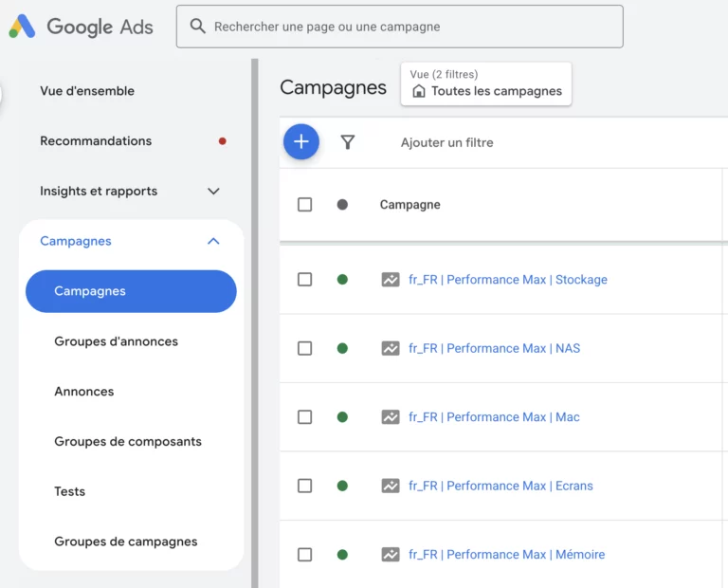Image resolution: width=728 pixels, height=588 pixels.
Task: Select the Mémoire campaign checkbox
Action: (304, 555)
